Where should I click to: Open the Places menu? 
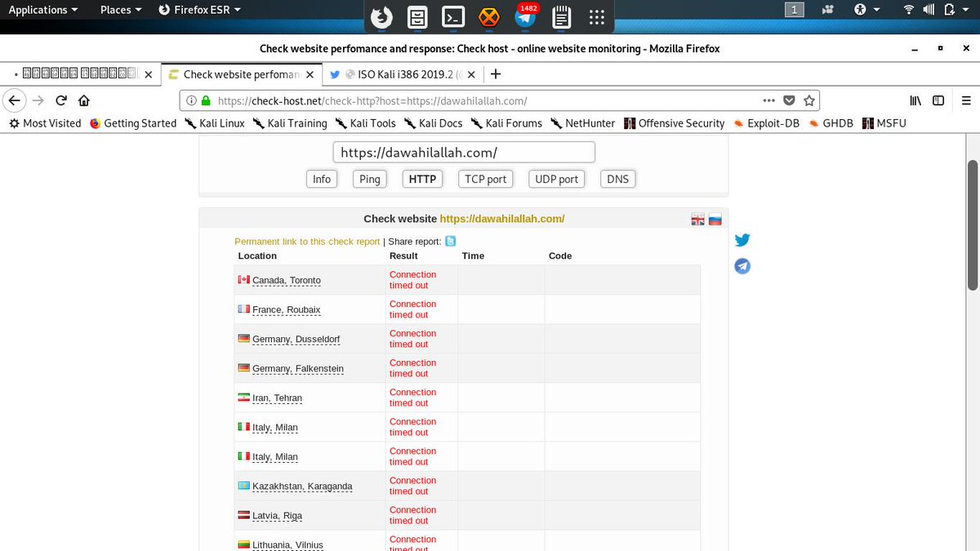tap(121, 10)
